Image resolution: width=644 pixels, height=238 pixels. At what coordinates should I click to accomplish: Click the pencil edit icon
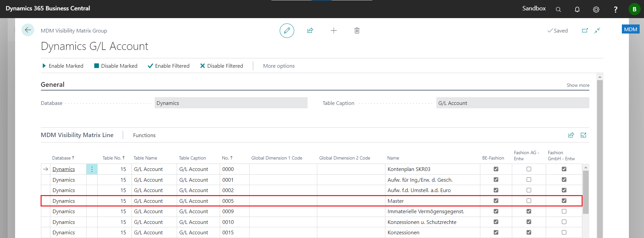(287, 31)
